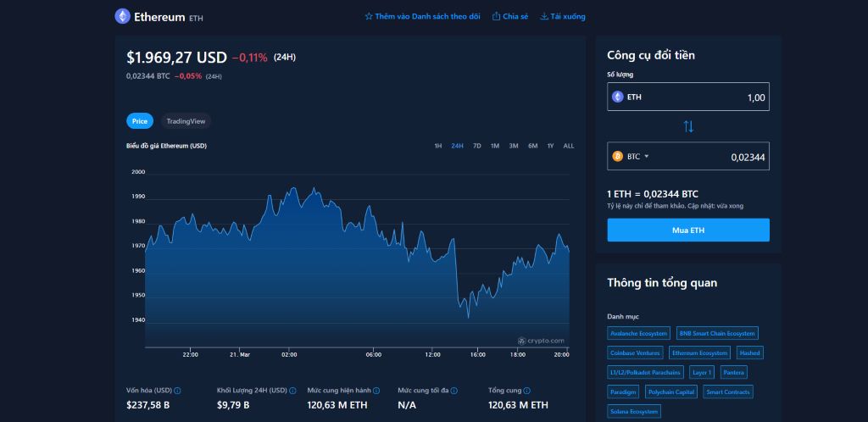Viewport: 868px width, 422px height.
Task: Open the Polychain Capital category tag
Action: [671, 392]
